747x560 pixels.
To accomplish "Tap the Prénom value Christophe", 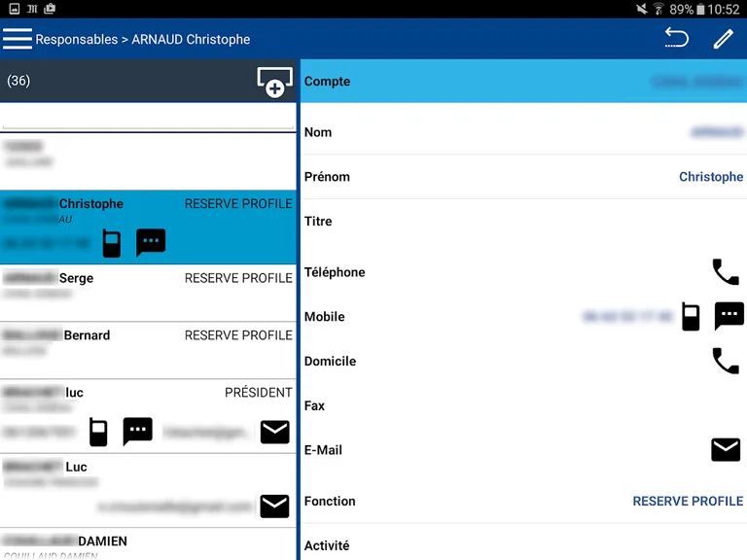I will tap(711, 177).
